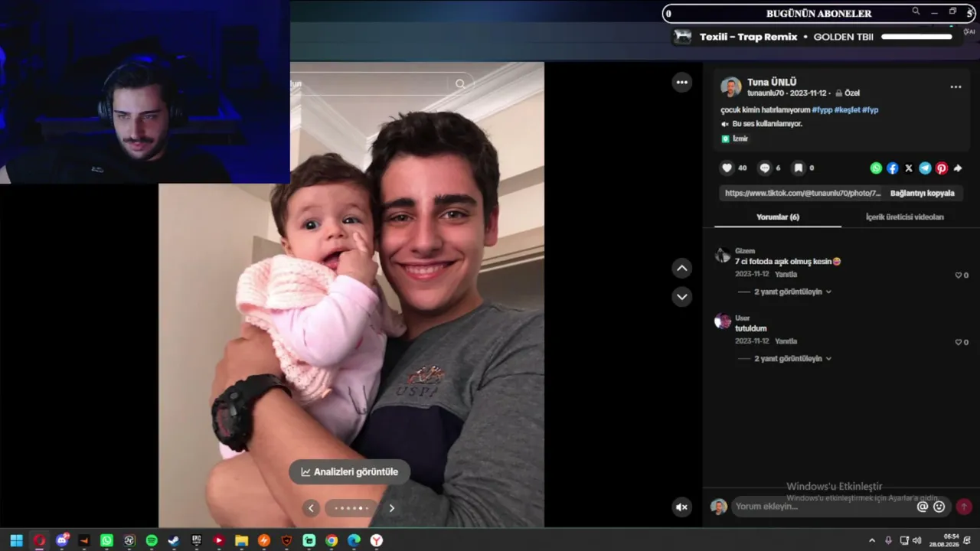Screen dimensions: 980x551
Task: Open Epic Games Launcher from the taskbar
Action: coord(196,540)
